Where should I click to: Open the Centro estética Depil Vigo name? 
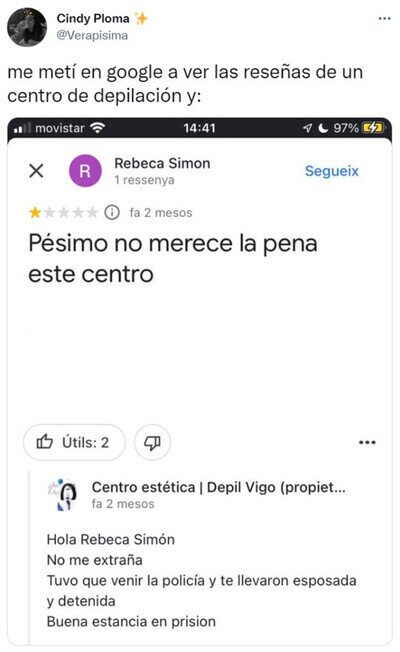tap(218, 487)
